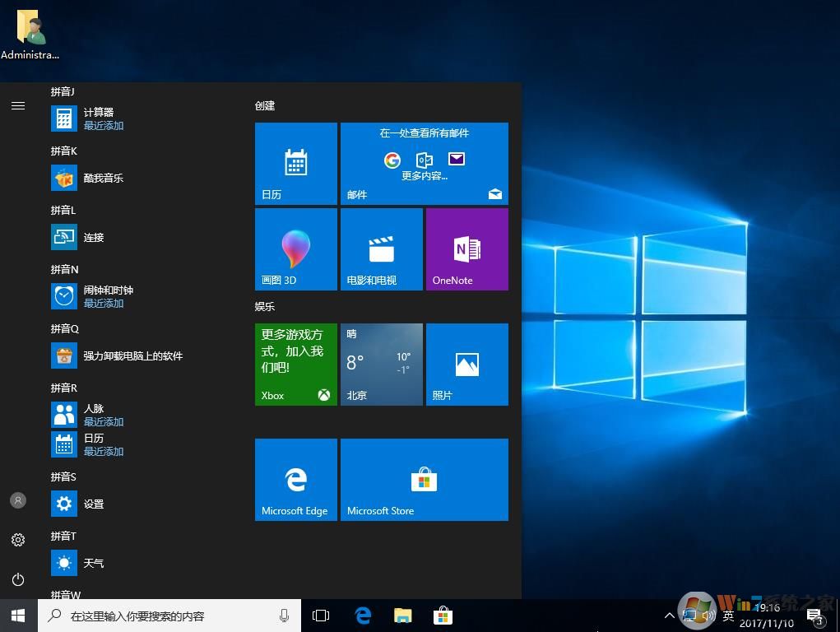Click the Paint 3D (画图 3D) tile
Image resolution: width=840 pixels, height=632 pixels.
tap(296, 249)
